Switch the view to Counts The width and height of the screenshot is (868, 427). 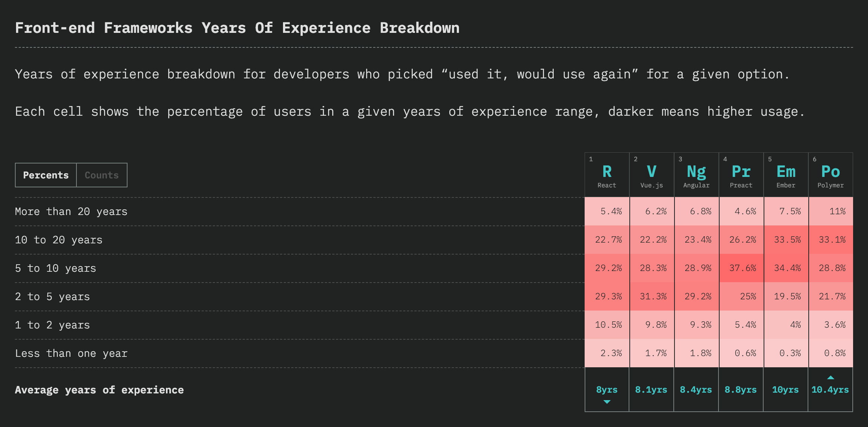101,175
